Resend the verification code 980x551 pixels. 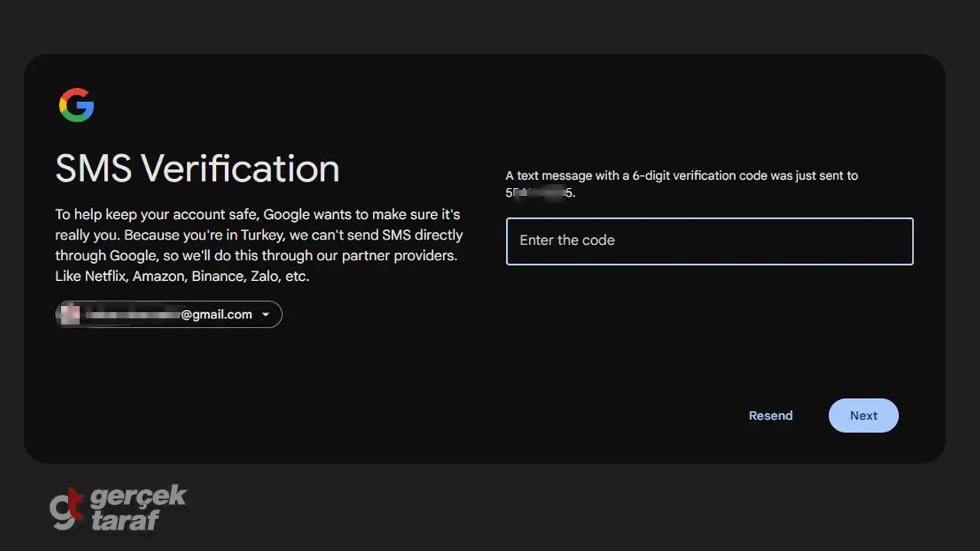(x=770, y=416)
